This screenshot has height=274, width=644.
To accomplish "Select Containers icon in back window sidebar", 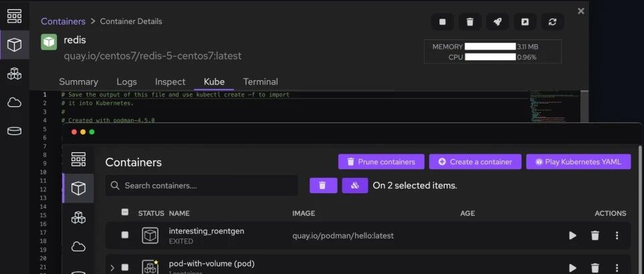I will pos(14,45).
